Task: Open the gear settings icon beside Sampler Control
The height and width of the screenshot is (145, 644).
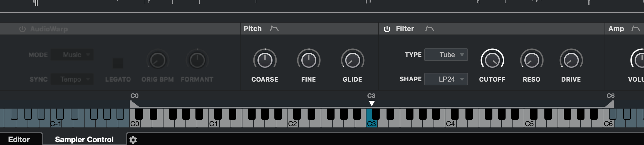Action: (133, 140)
